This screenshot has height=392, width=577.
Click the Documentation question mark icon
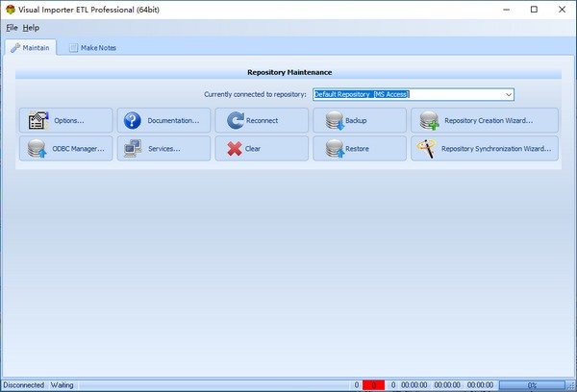point(133,121)
